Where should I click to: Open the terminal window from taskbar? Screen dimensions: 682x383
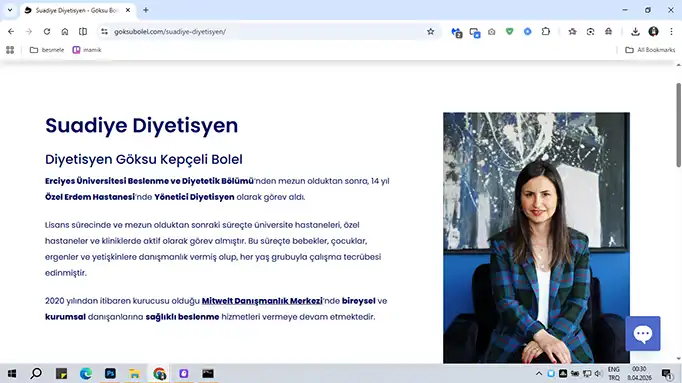point(208,373)
